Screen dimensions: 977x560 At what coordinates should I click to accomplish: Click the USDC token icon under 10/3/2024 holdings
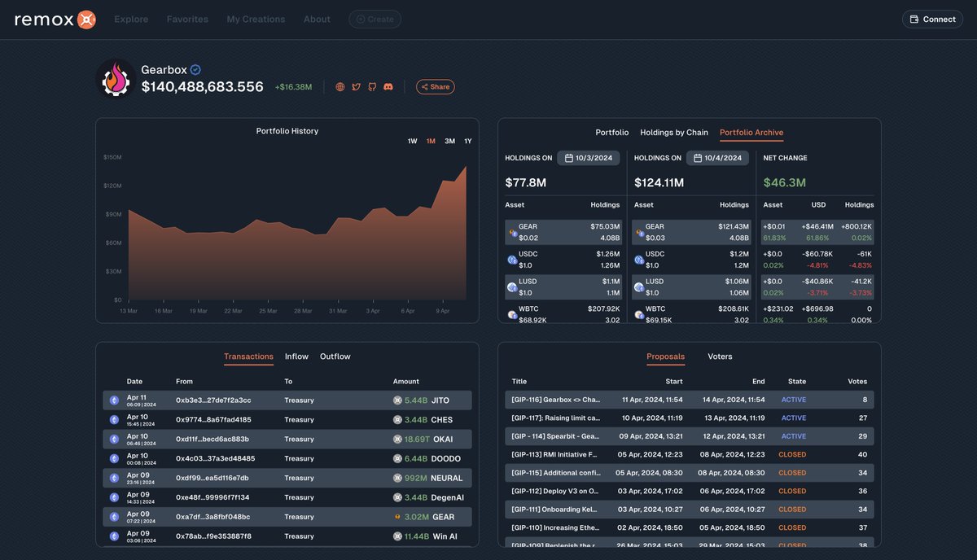pos(513,260)
